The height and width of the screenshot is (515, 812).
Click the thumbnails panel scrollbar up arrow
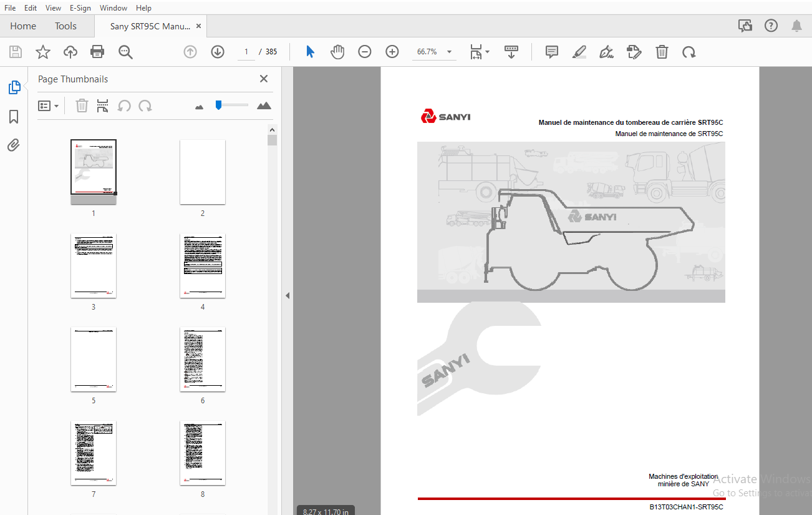(272, 129)
